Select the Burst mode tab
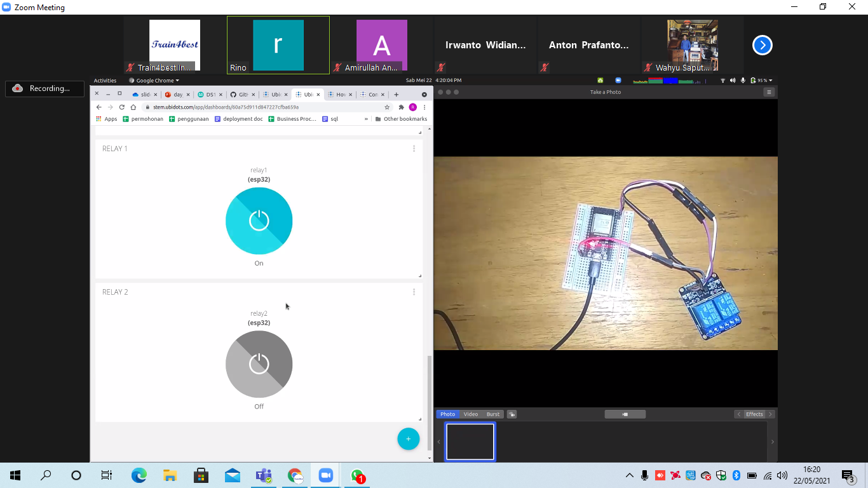Viewport: 868px width, 488px height. tap(493, 414)
